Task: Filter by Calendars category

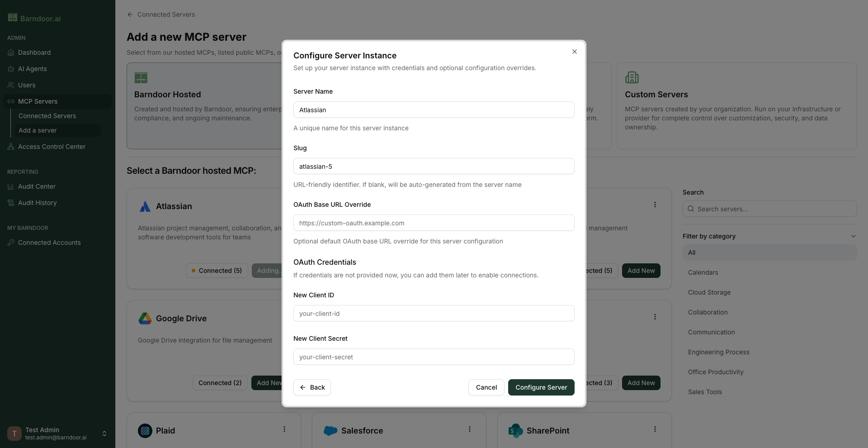Action: pos(769,272)
